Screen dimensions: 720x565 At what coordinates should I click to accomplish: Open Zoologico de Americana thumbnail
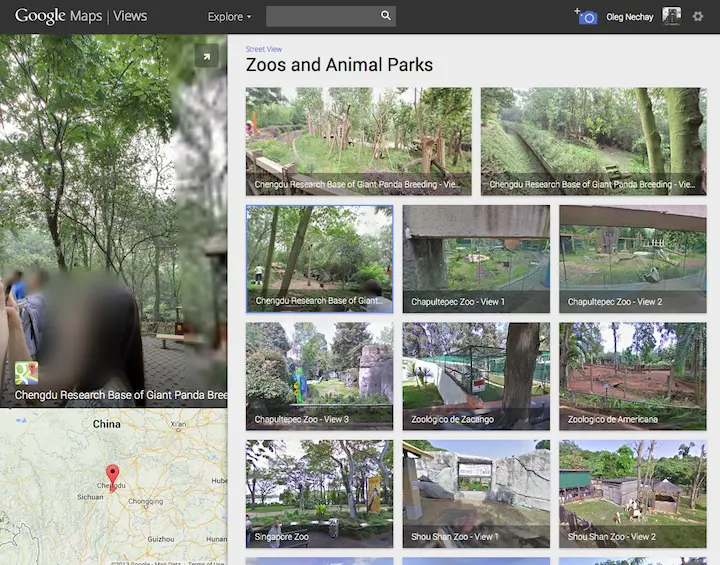pyautogui.click(x=633, y=376)
